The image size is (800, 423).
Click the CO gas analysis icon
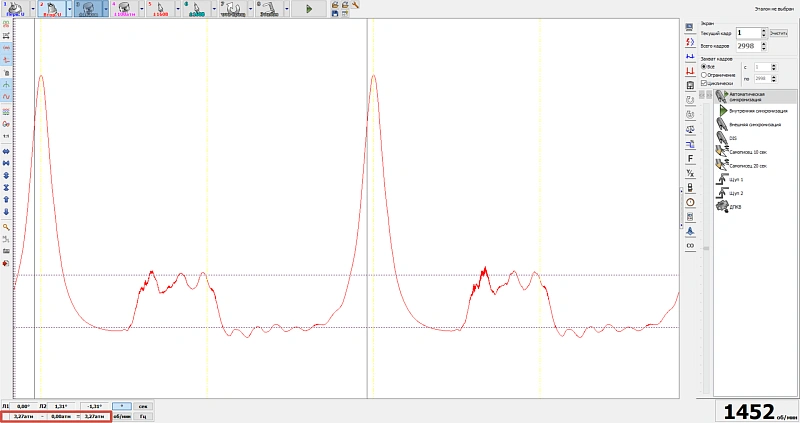690,245
